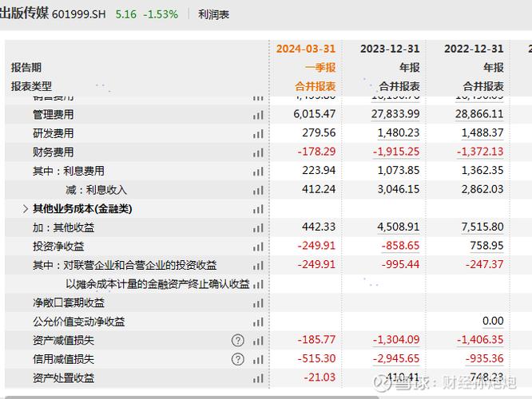
Task: Select the 其中：利息费用 row label
Action: pyautogui.click(x=69, y=171)
